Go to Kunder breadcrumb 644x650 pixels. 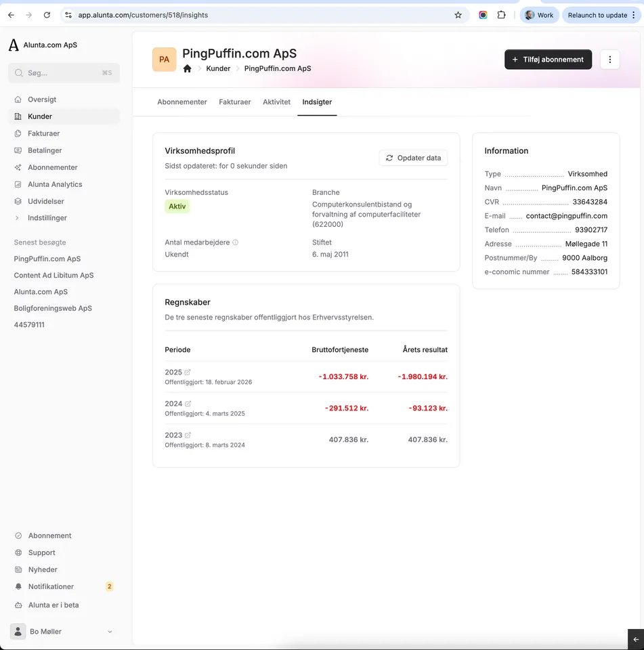click(218, 69)
